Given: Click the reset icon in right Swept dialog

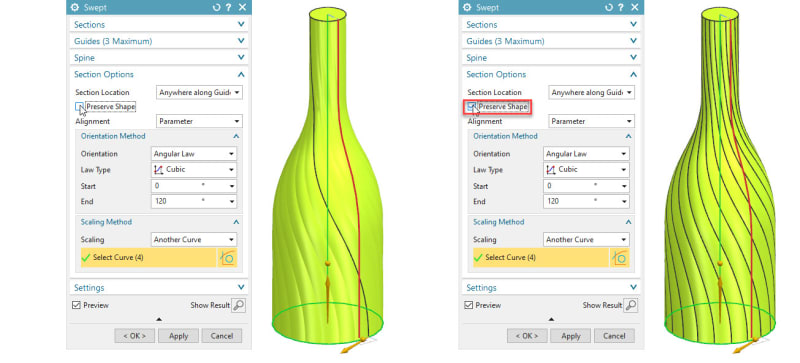Looking at the screenshot, I should pyautogui.click(x=609, y=7).
